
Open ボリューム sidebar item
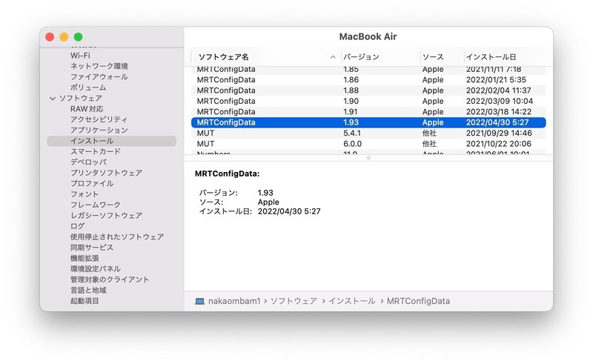[88, 87]
